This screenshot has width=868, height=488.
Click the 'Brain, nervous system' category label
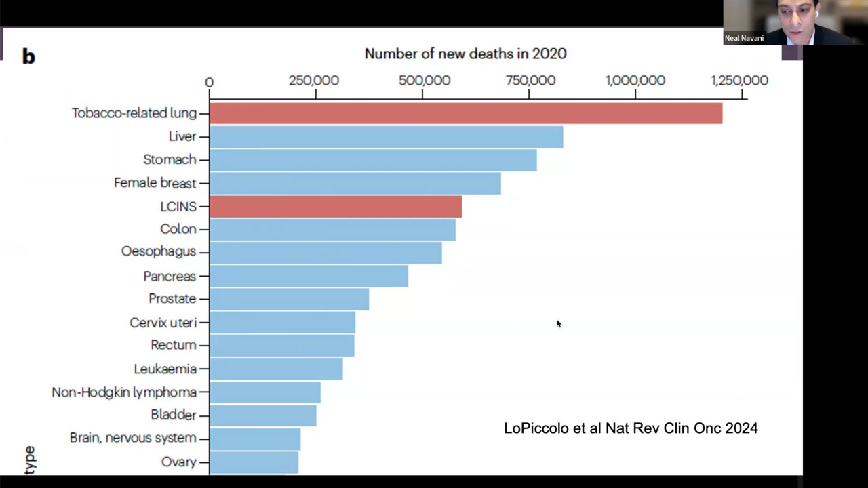tap(133, 438)
